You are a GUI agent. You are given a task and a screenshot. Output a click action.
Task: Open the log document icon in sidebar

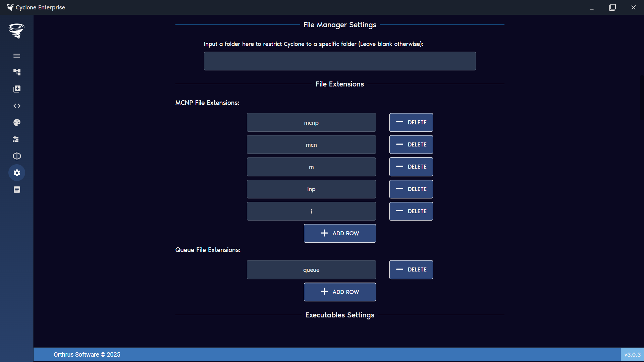click(16, 189)
